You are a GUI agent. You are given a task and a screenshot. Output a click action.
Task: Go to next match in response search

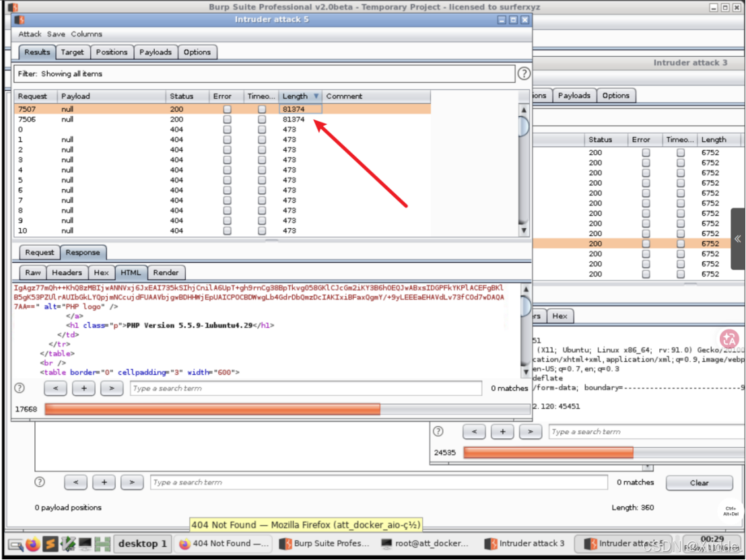112,388
